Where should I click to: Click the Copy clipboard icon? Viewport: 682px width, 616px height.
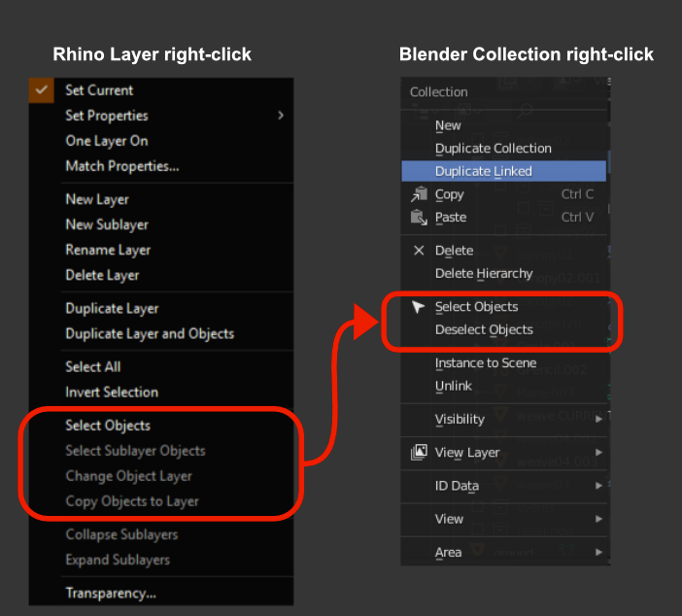coord(419,194)
